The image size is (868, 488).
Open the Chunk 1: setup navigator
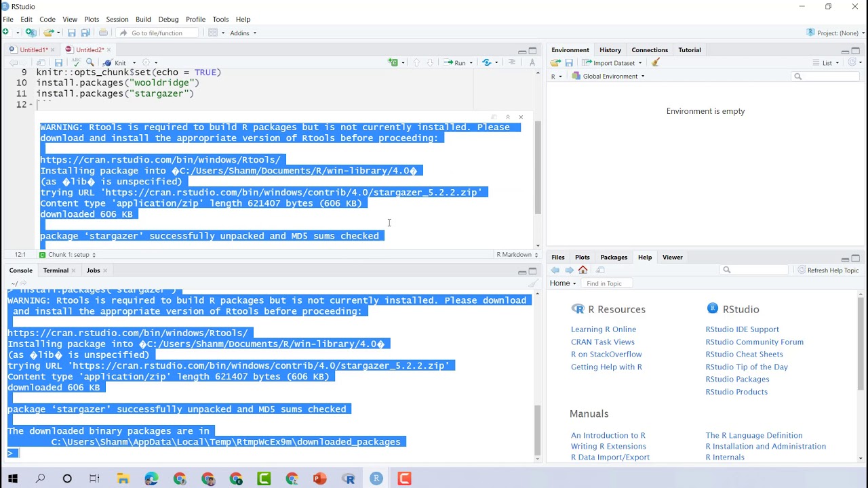pyautogui.click(x=68, y=255)
